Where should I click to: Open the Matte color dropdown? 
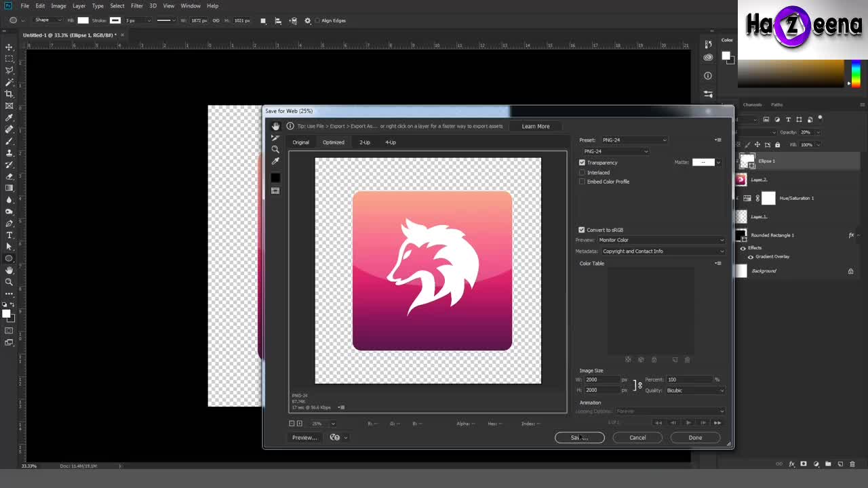(717, 162)
